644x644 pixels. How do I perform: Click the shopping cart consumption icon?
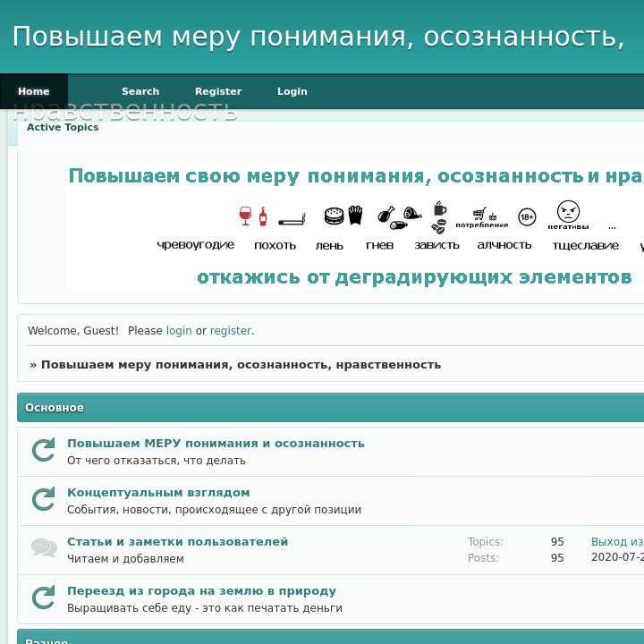[x=482, y=216]
